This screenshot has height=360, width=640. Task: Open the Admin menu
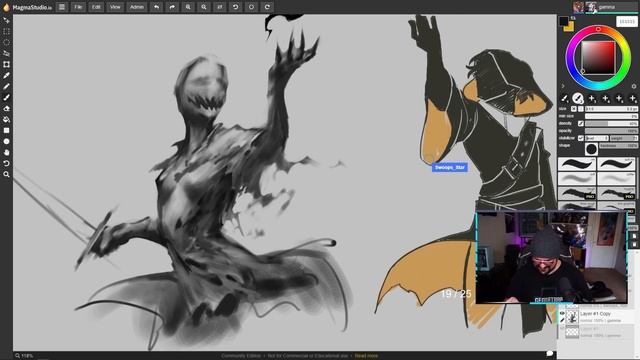(x=137, y=7)
